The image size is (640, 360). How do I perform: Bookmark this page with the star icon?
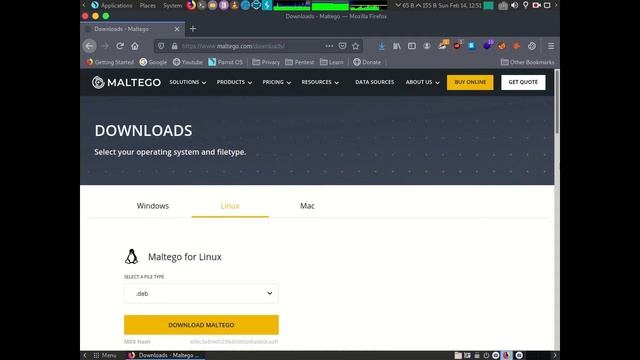(356, 46)
